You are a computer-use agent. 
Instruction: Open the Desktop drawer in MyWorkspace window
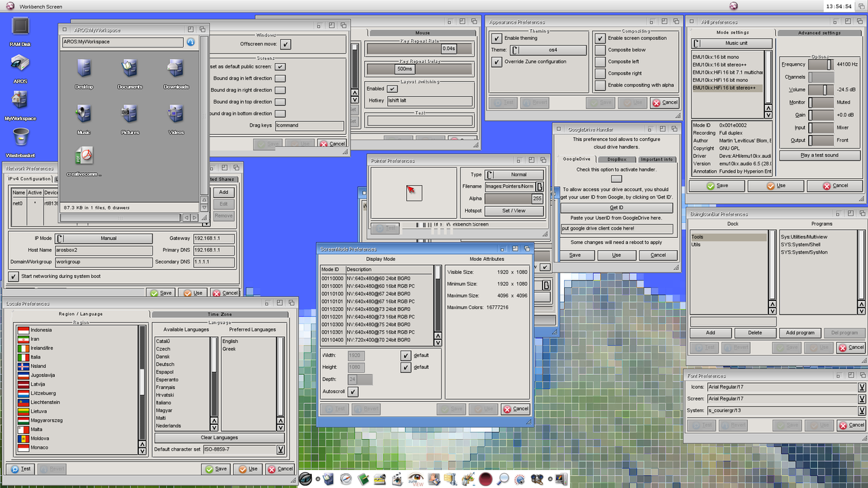point(83,68)
